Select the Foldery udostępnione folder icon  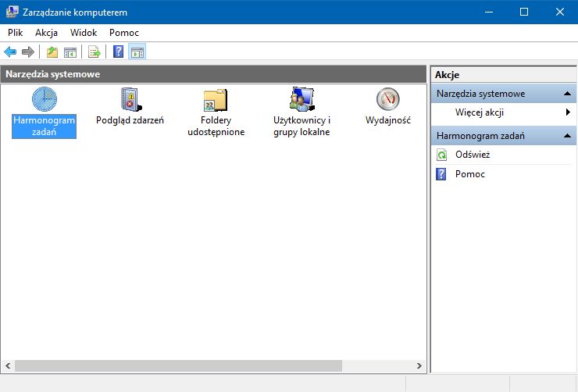coord(216,100)
